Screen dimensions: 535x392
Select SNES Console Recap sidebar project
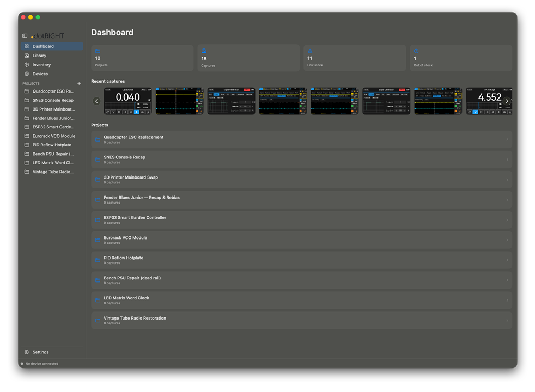[x=52, y=100]
